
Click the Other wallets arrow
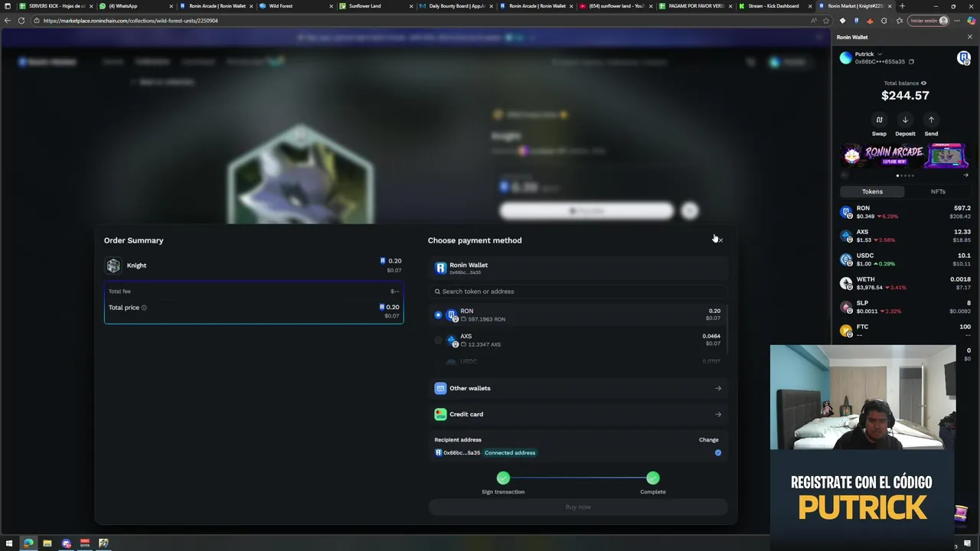point(717,388)
